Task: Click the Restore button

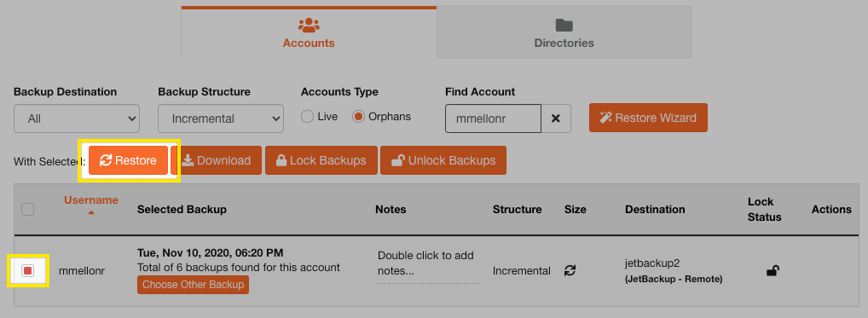Action: coord(128,160)
